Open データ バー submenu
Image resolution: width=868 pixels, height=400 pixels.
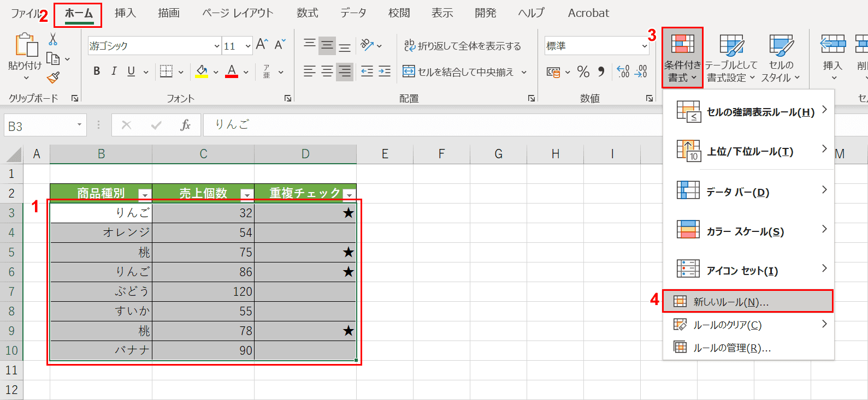(x=748, y=192)
